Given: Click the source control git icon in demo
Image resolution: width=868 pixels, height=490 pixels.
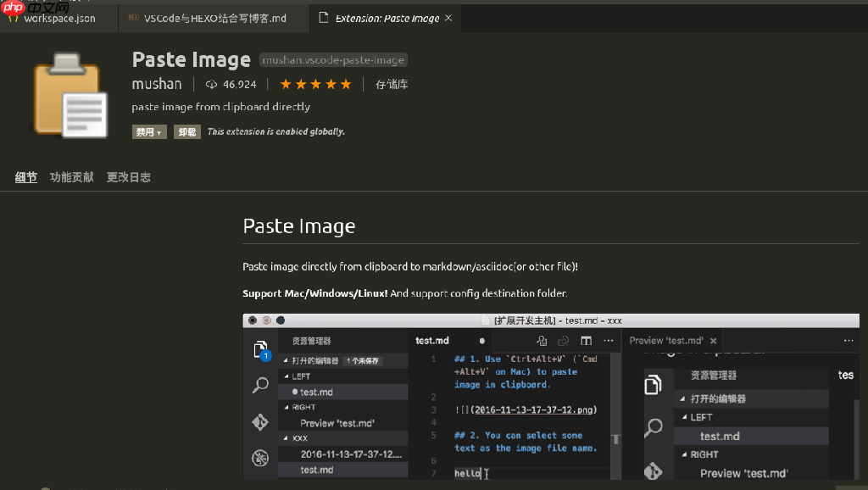Looking at the screenshot, I should (x=259, y=422).
